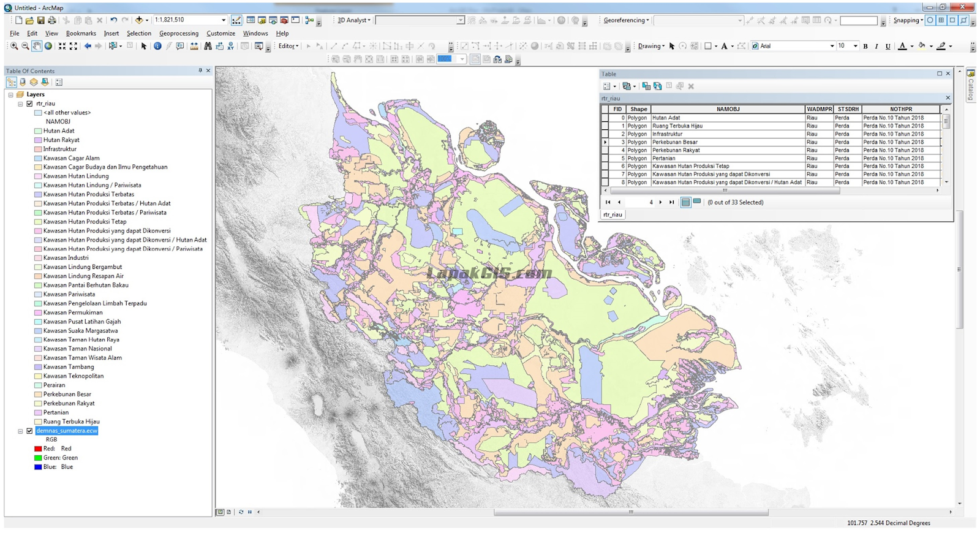
Task: Go back to previous extent
Action: click(x=88, y=46)
